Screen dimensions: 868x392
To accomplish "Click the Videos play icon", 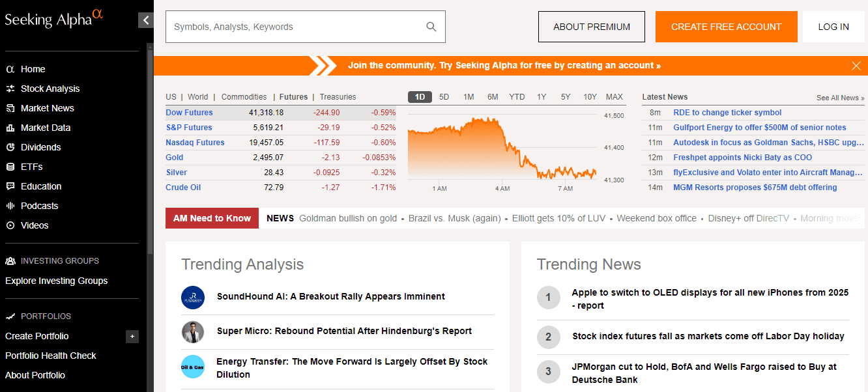I will (10, 225).
